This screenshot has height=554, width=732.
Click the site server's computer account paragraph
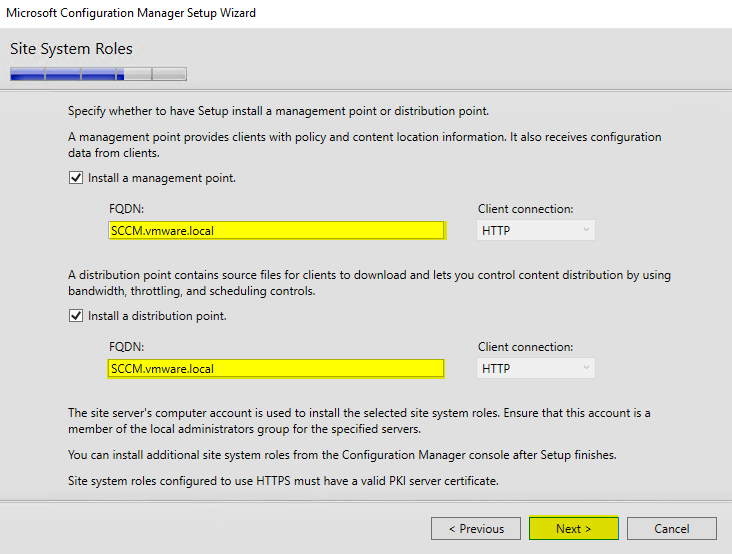click(x=360, y=420)
